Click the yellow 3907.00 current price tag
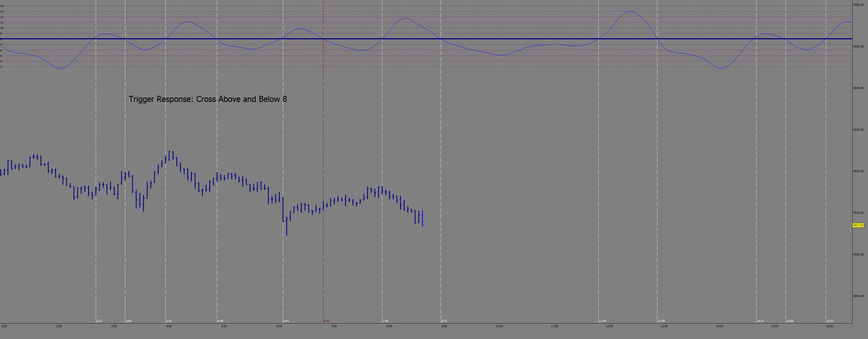This screenshot has height=339, width=868. (858, 225)
